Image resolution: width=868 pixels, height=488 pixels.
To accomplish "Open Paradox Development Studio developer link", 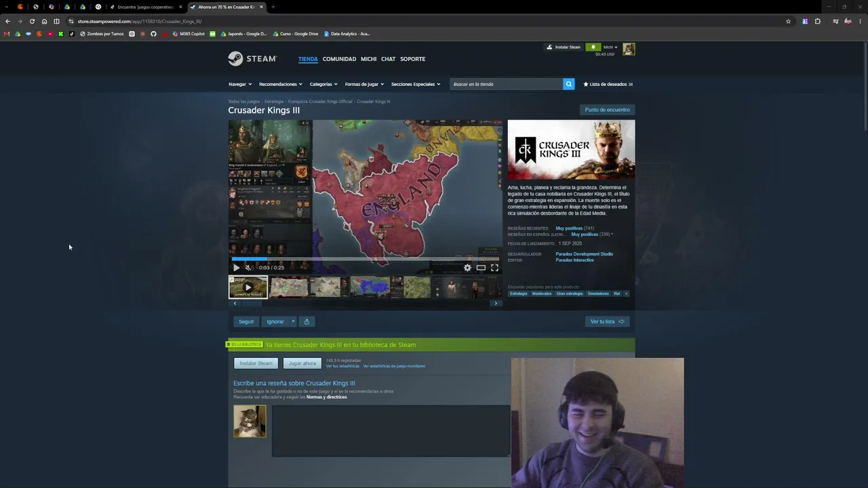I will (584, 254).
